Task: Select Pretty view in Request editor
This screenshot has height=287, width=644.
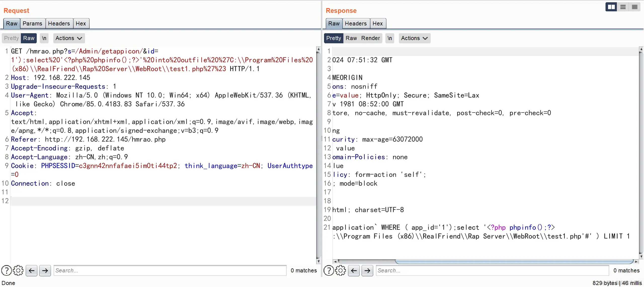Action: pos(12,38)
